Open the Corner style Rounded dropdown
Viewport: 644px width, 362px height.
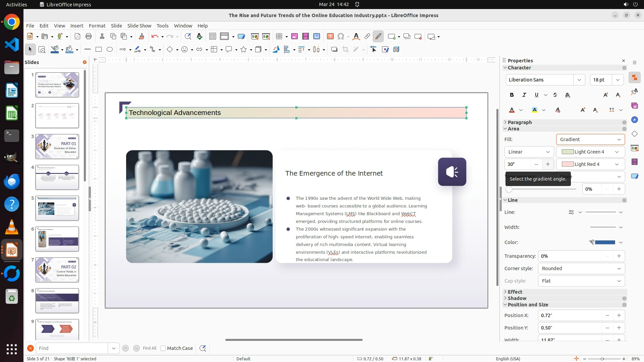(581, 268)
